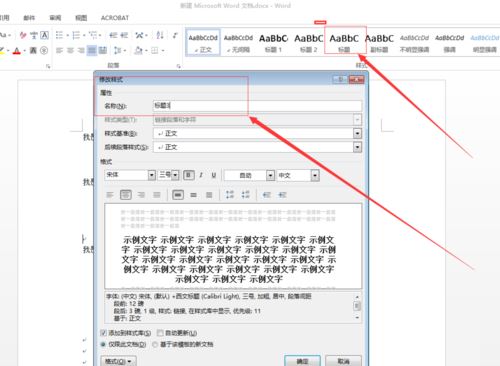Open the font size dropdown 三号
Image resolution: width=500 pixels, height=366 pixels.
175,175
